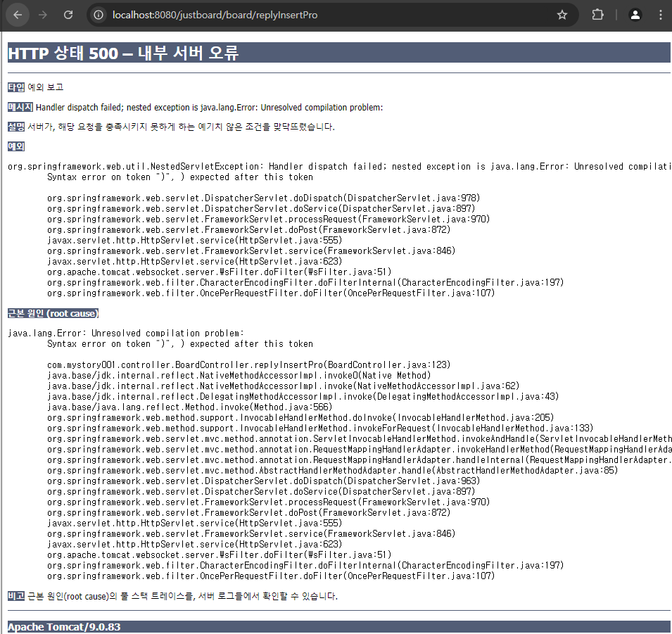Click InvocableHandlerMethod.invokeForRequest line

pyautogui.click(x=320, y=429)
